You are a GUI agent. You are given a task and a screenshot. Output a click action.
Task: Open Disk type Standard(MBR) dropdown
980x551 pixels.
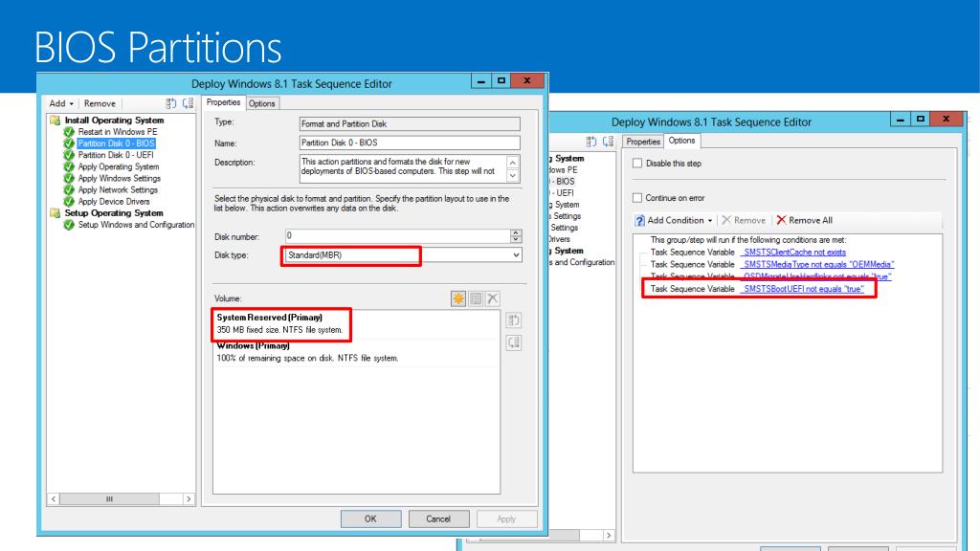point(403,254)
